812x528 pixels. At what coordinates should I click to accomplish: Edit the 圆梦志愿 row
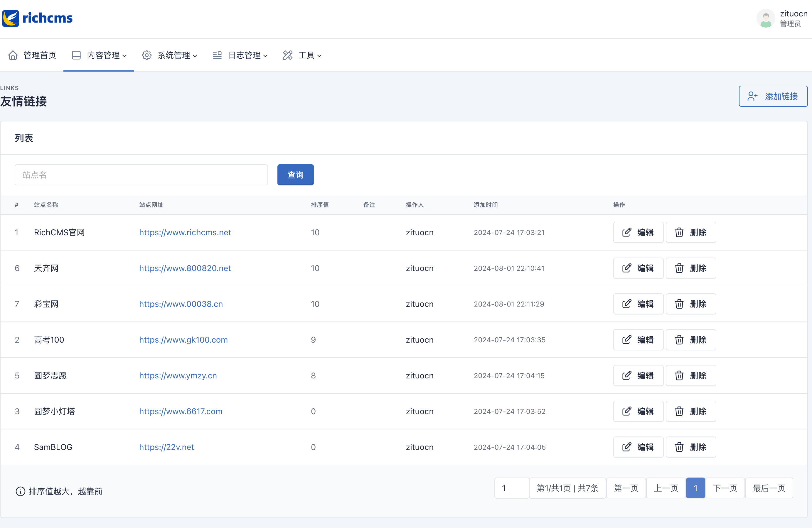(638, 376)
